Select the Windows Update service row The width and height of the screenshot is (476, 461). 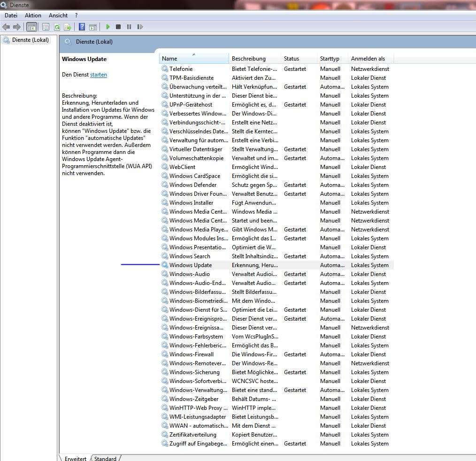[x=276, y=265]
